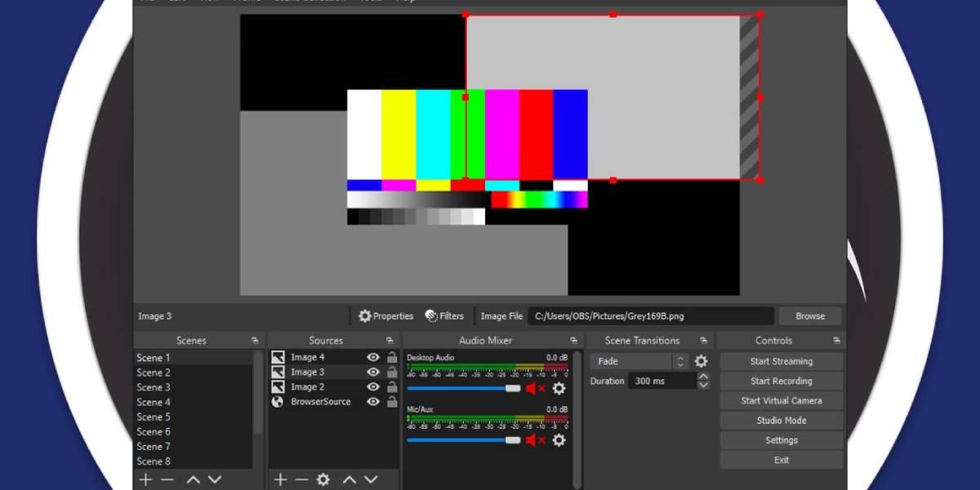Toggle Desktop Audio mute speaker
The height and width of the screenshot is (490, 980).
click(536, 389)
